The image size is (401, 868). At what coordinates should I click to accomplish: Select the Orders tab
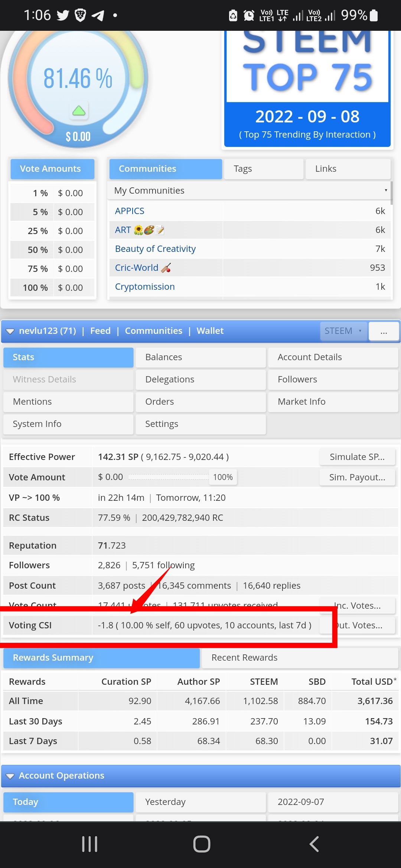(201, 402)
